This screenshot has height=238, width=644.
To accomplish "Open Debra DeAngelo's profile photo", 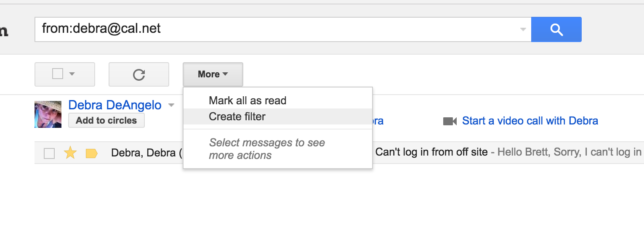I will [x=48, y=114].
